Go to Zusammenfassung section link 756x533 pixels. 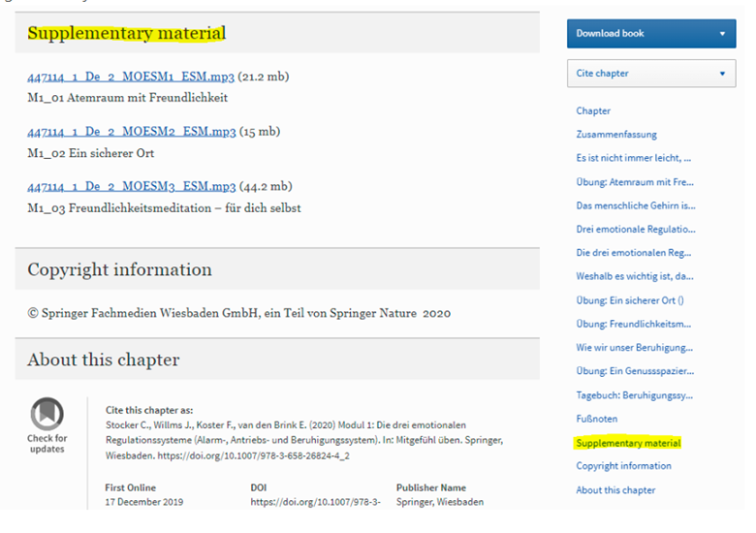(x=616, y=135)
